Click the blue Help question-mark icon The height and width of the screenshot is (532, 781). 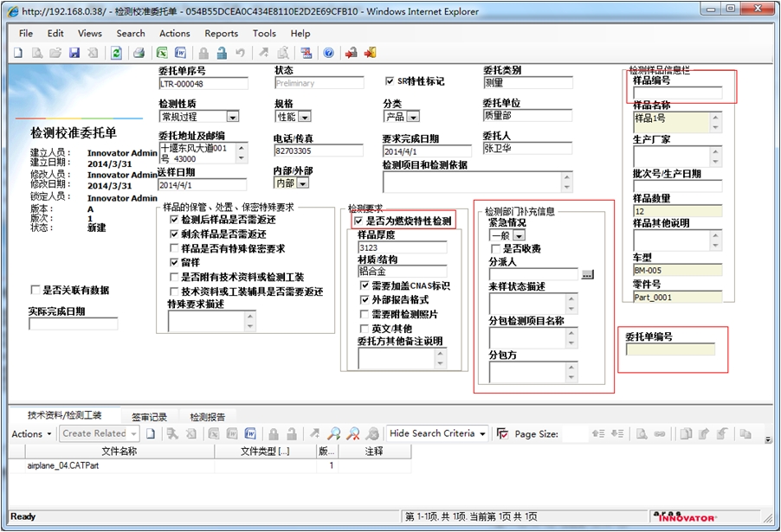pyautogui.click(x=328, y=53)
